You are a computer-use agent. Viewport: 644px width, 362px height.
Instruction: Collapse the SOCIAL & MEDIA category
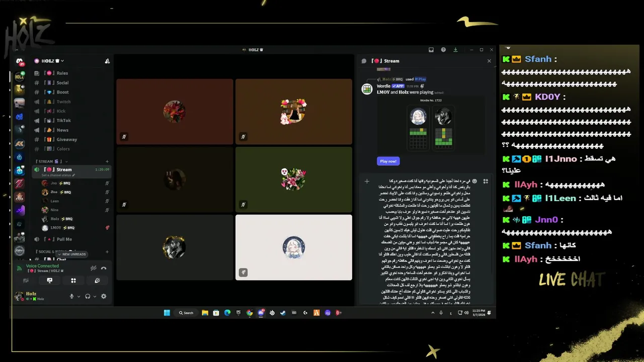coord(56,251)
